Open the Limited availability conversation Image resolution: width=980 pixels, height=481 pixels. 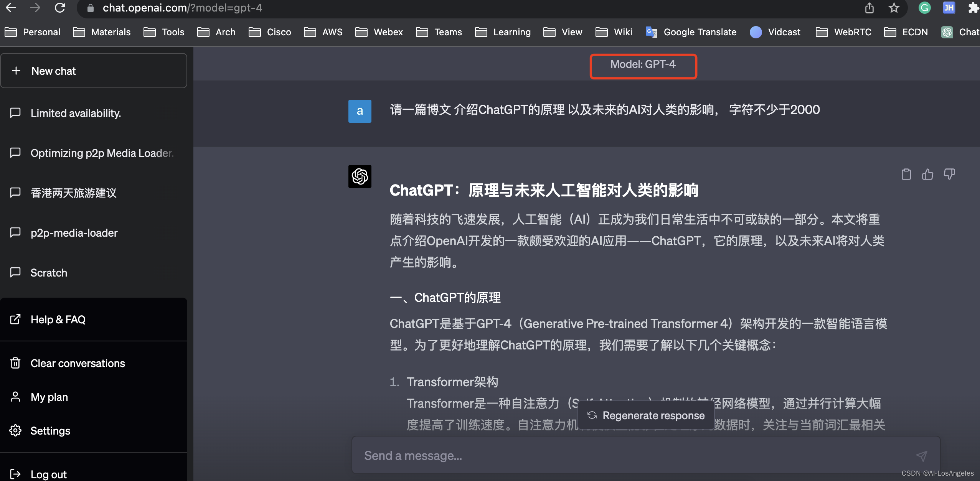point(94,113)
